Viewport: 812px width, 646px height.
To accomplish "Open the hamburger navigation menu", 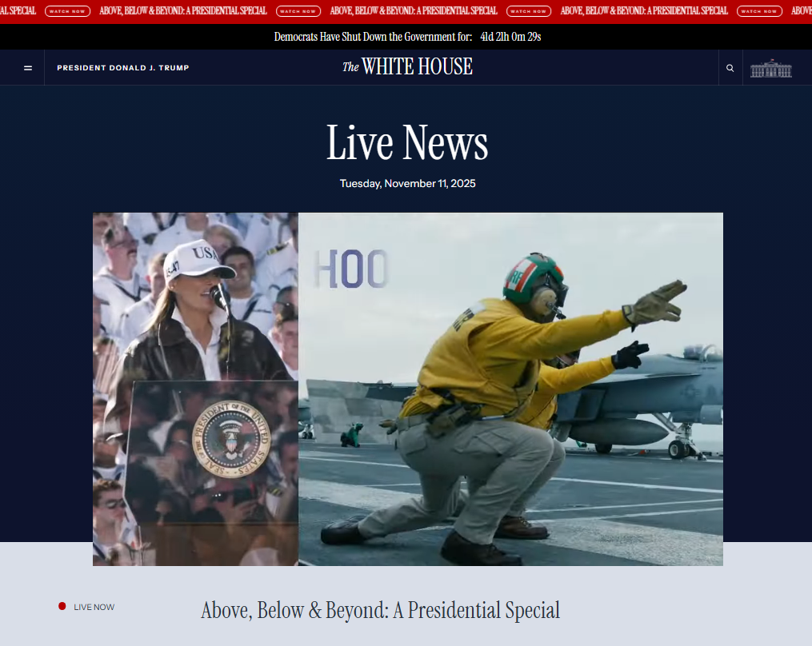I will tap(28, 68).
